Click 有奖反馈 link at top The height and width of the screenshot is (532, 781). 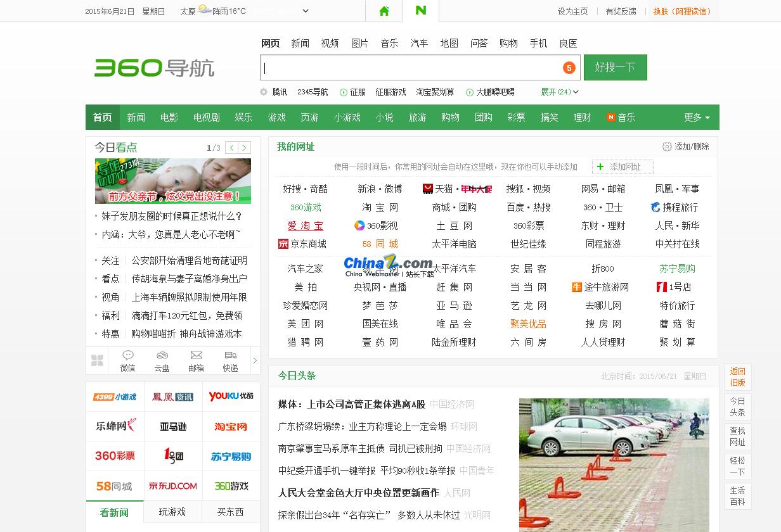tap(621, 11)
